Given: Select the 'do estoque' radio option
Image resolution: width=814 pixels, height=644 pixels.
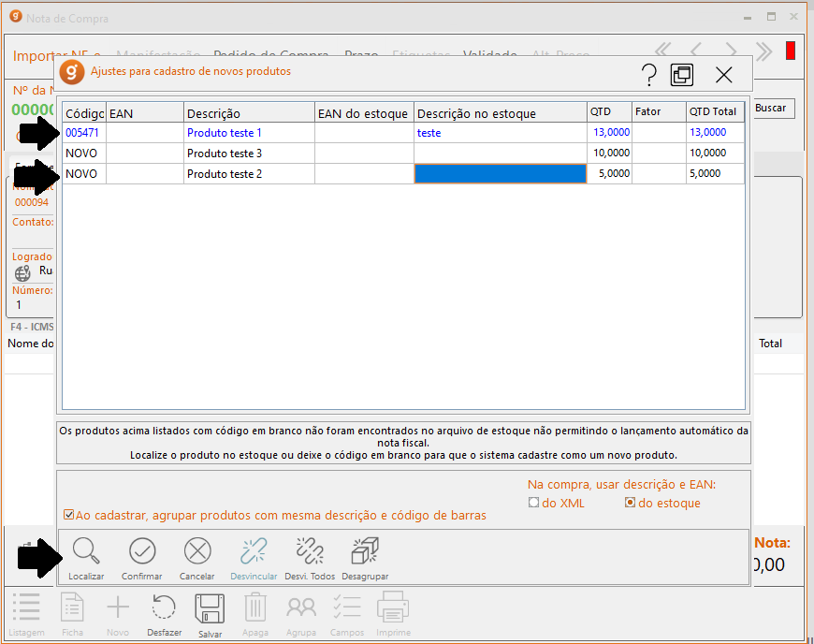Looking at the screenshot, I should 630,503.
